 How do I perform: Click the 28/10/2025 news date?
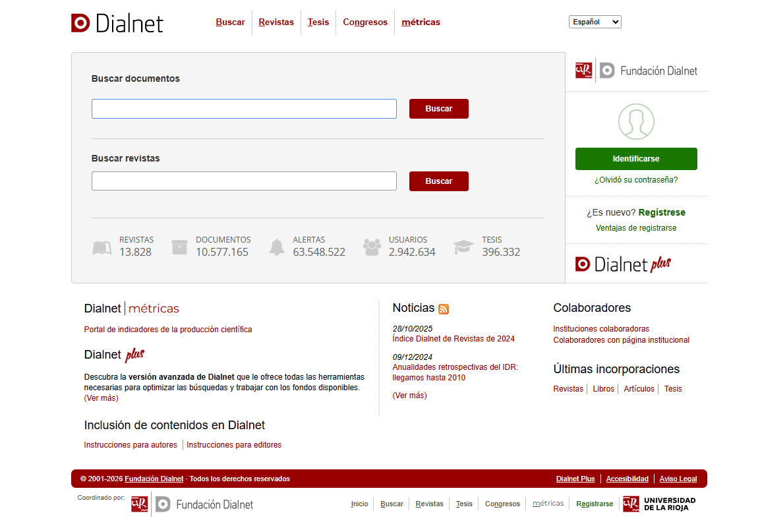pos(413,328)
